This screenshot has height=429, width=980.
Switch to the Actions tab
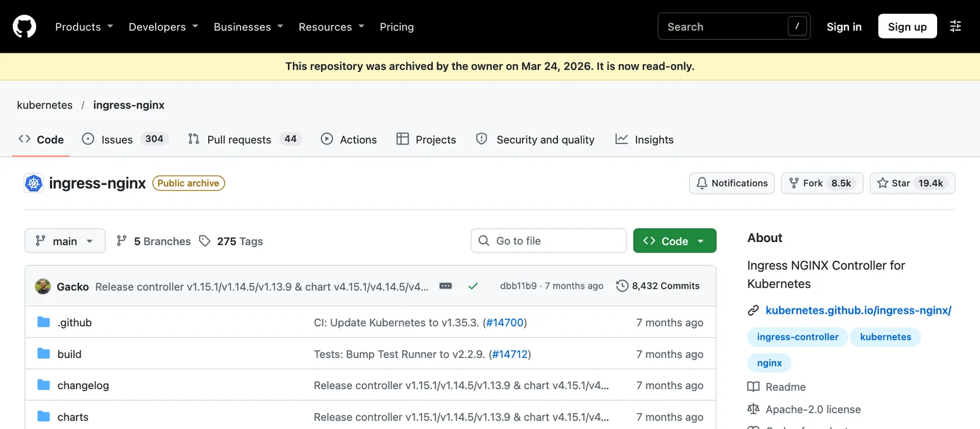coord(349,140)
